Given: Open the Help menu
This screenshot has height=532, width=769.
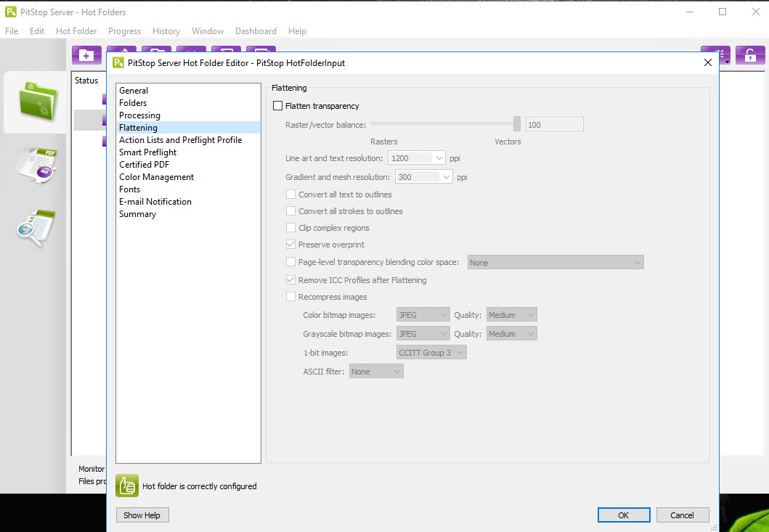Looking at the screenshot, I should pyautogui.click(x=297, y=31).
